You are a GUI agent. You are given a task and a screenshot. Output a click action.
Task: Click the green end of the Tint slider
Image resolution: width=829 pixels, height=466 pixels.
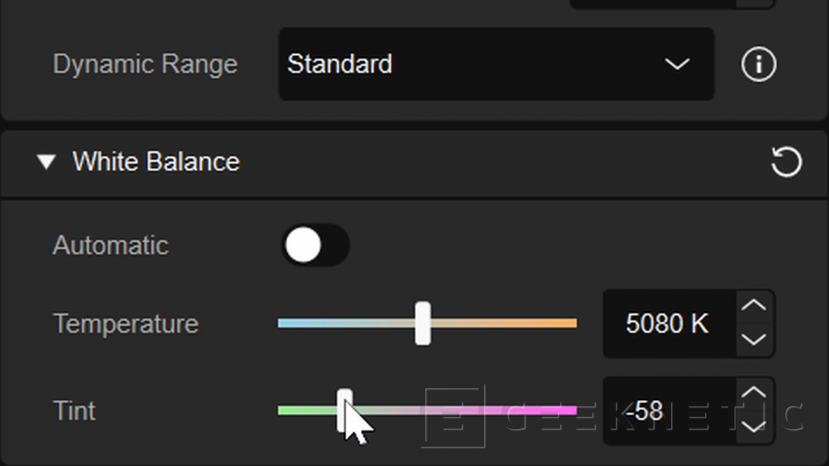coord(289,410)
